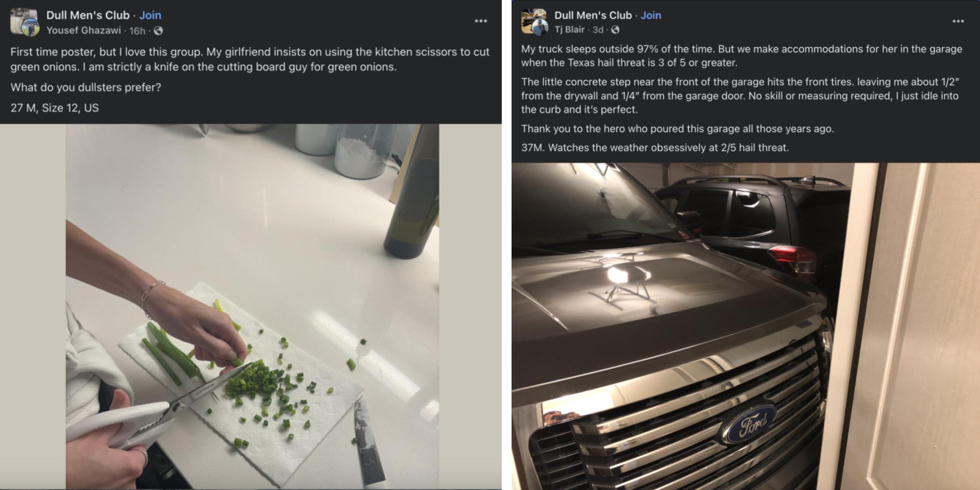Click the group avatar on Tj Blair's post
This screenshot has width=980, height=490.
point(531,16)
